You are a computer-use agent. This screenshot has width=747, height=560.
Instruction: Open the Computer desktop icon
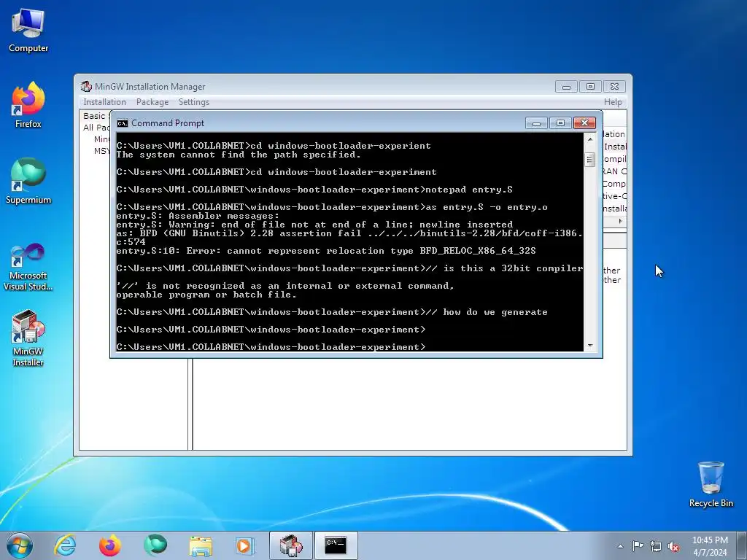[x=28, y=31]
